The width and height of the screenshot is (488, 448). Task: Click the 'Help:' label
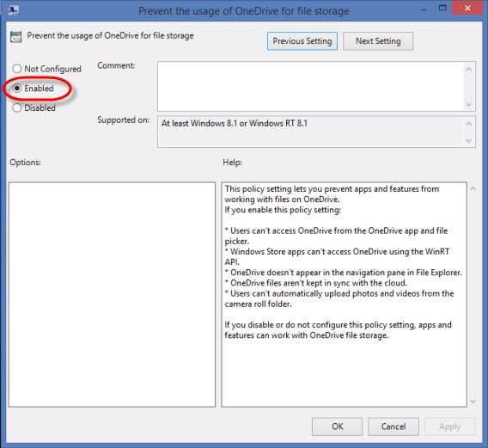click(232, 163)
